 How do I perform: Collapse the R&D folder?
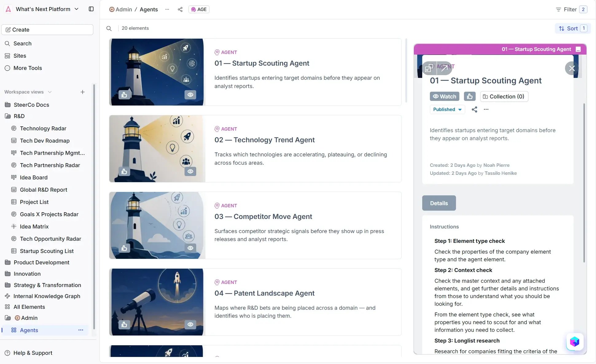[19, 116]
